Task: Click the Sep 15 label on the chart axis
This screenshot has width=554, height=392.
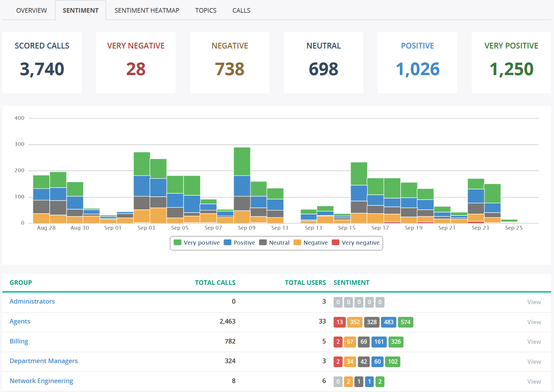Action: (x=347, y=228)
